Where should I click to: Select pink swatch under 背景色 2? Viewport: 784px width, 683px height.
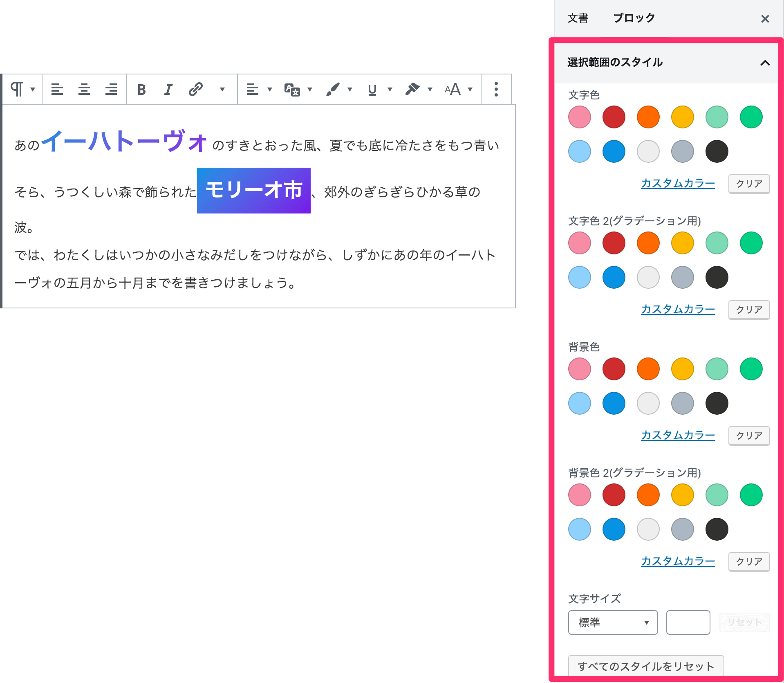pyautogui.click(x=579, y=495)
